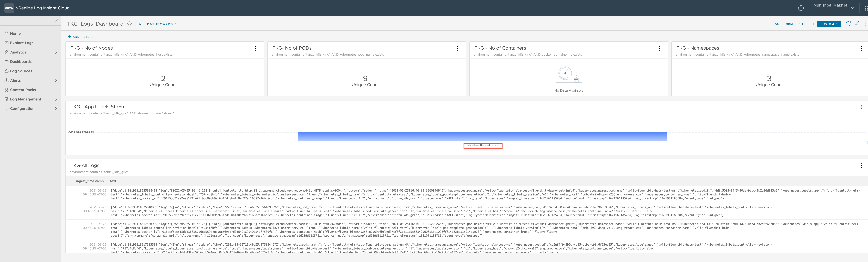The image size is (868, 262).
Task: Open the ALL DASHBOARDS dropdown
Action: [157, 24]
